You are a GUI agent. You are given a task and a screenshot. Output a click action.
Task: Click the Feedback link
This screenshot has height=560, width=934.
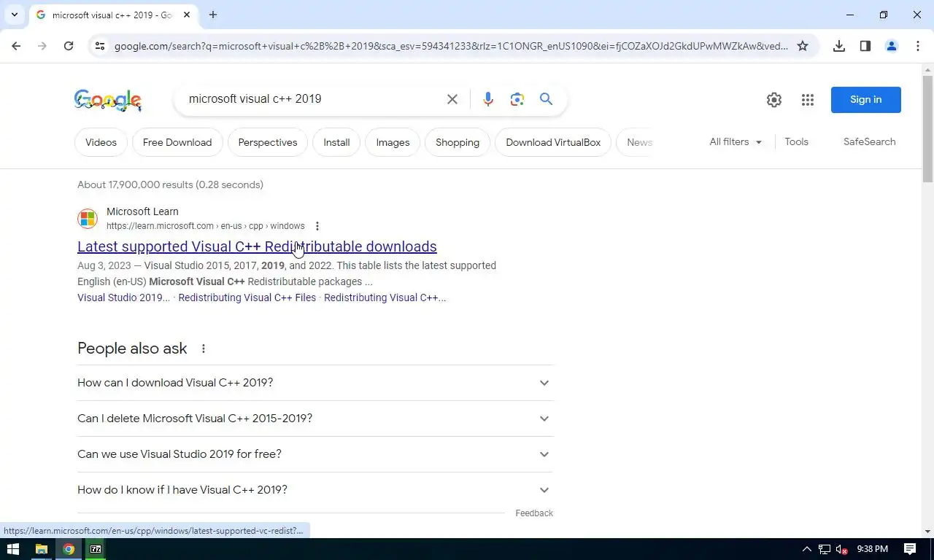click(534, 513)
